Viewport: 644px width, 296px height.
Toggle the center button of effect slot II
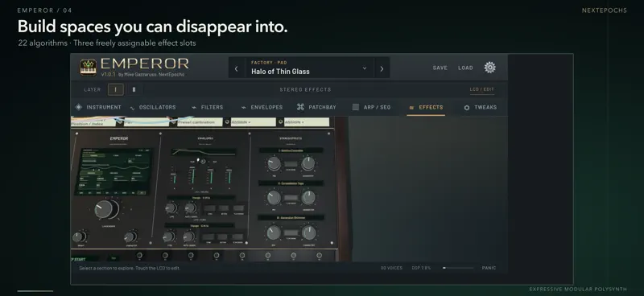pyautogui.click(x=291, y=198)
